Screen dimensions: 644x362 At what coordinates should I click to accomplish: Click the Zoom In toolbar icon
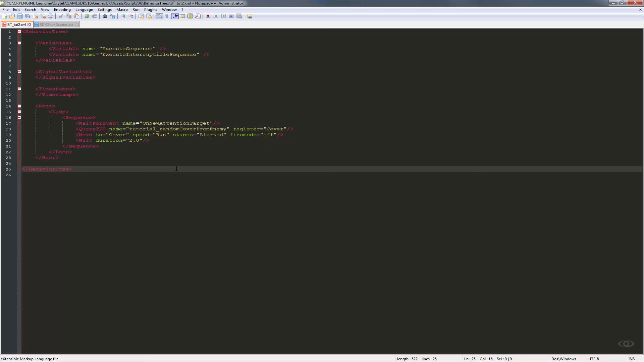123,16
